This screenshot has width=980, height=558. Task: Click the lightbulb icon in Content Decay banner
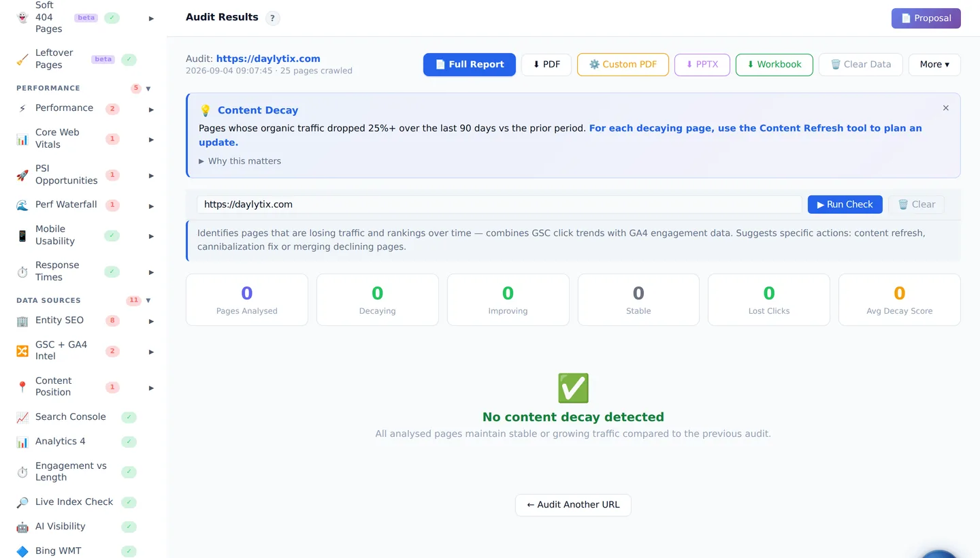tap(206, 110)
